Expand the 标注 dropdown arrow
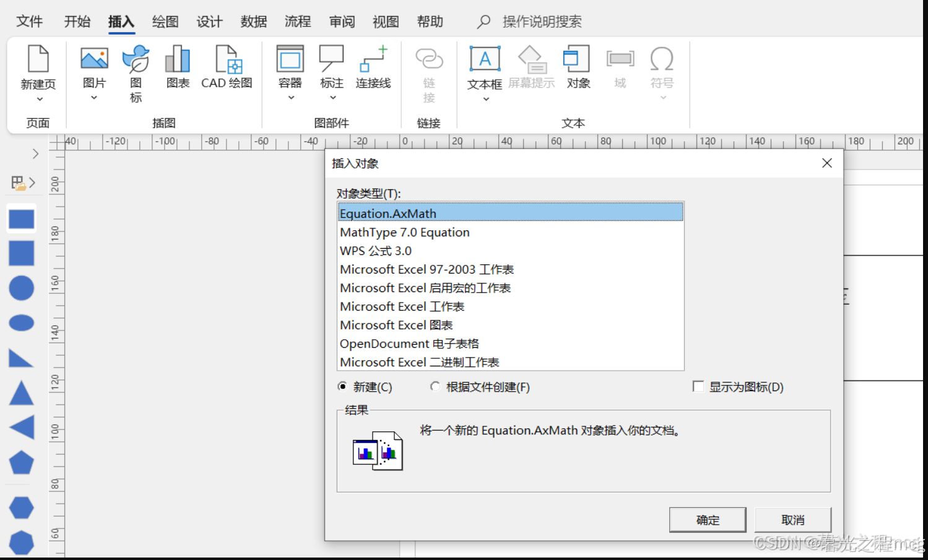This screenshot has height=560, width=928. click(332, 98)
